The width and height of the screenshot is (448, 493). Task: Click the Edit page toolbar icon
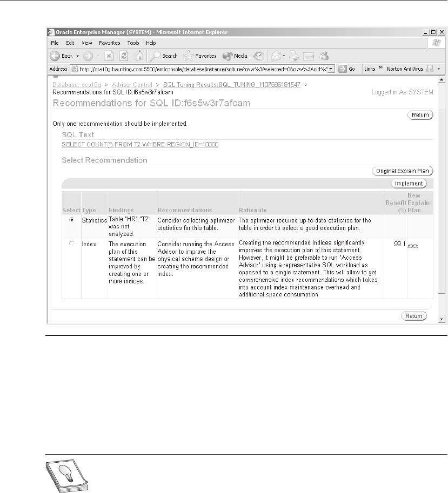tap(309, 56)
